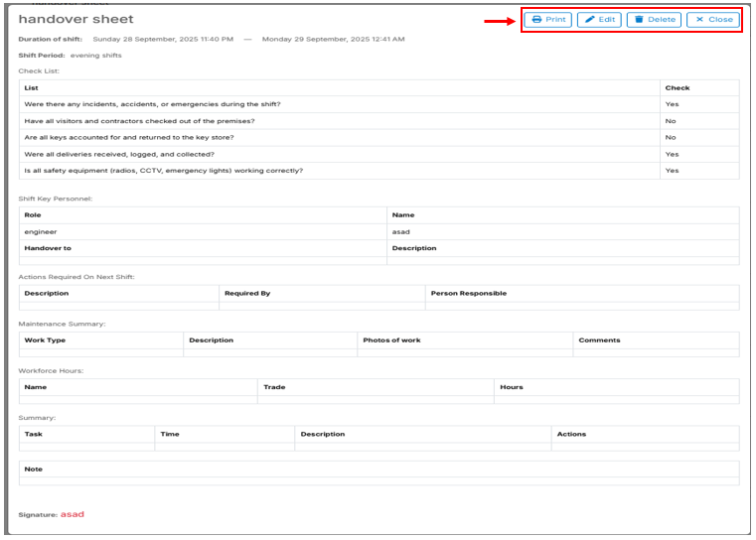Screen dimensions: 756x540
Task: Click the 'No' answer for the keys question
Action: [671, 138]
